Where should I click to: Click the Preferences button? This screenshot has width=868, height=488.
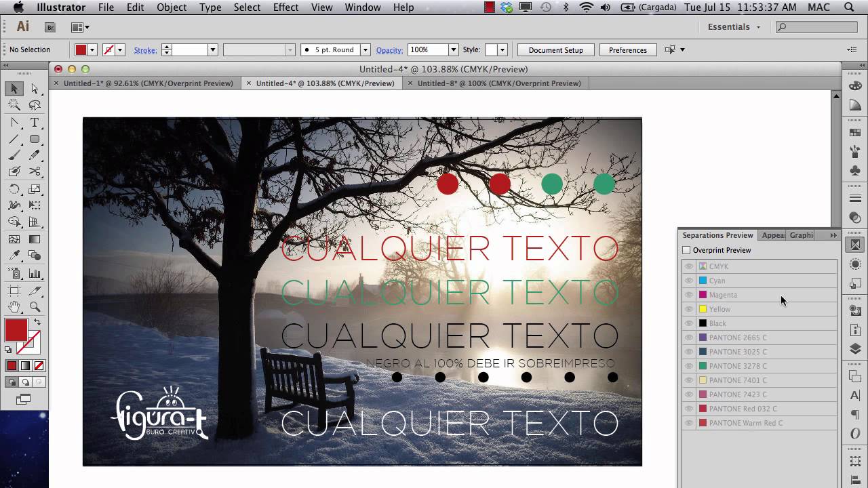628,50
